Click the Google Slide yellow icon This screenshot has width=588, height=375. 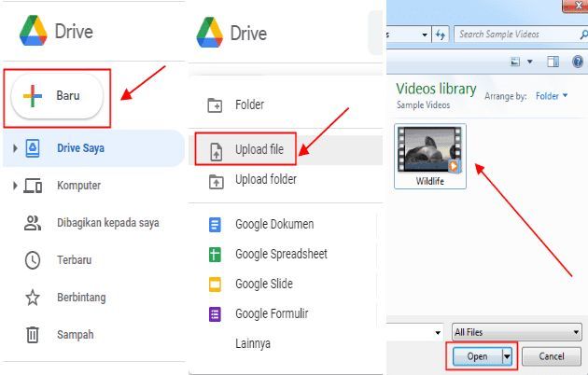(215, 285)
